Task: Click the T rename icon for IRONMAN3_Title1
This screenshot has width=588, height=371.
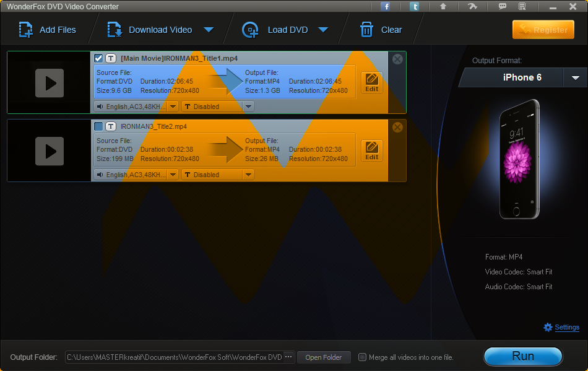Action: coord(111,58)
